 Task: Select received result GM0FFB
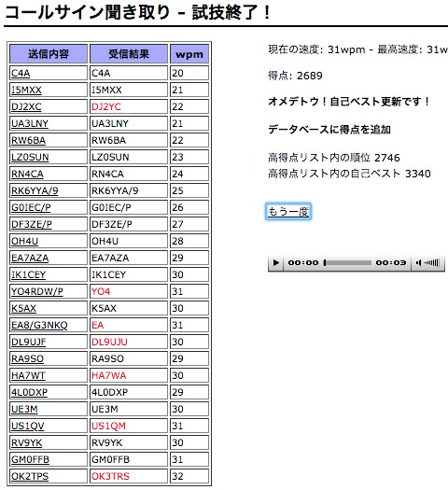click(110, 460)
